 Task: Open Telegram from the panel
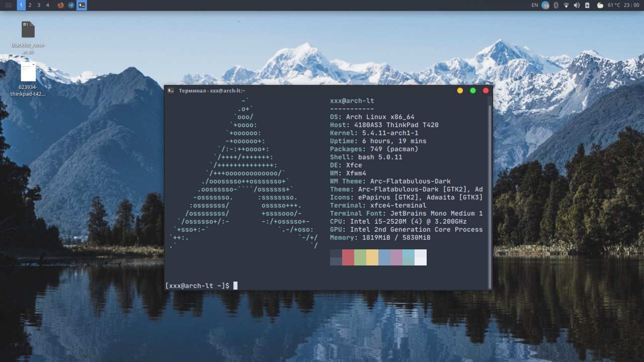click(x=71, y=5)
